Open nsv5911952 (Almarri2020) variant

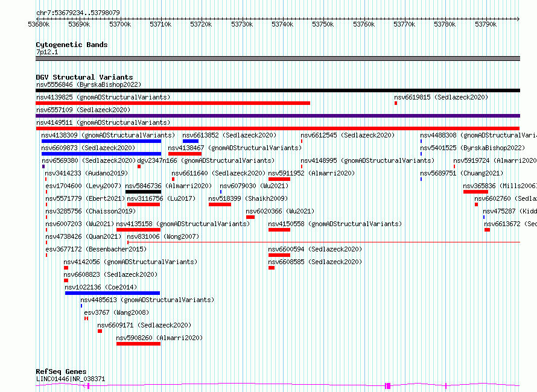311,173
